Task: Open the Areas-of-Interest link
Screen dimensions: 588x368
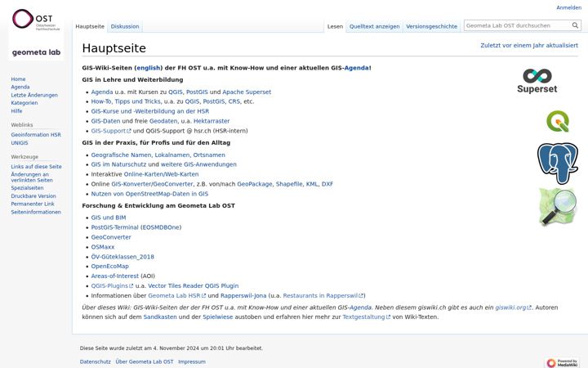Action: coord(115,276)
